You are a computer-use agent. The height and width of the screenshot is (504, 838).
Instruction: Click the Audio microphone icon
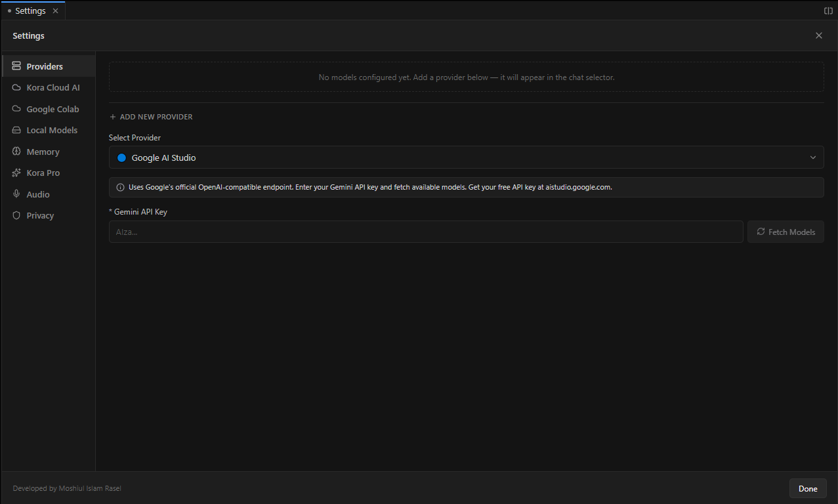coord(16,194)
